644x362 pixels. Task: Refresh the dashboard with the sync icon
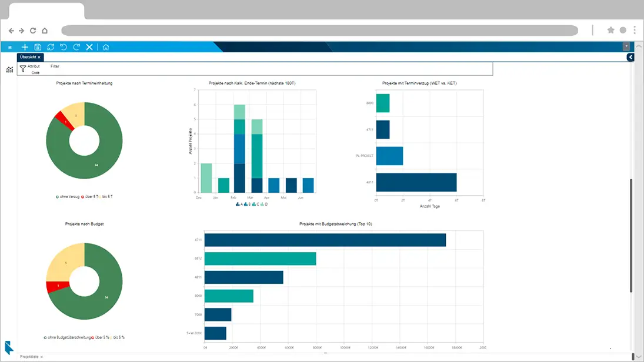pos(51,47)
